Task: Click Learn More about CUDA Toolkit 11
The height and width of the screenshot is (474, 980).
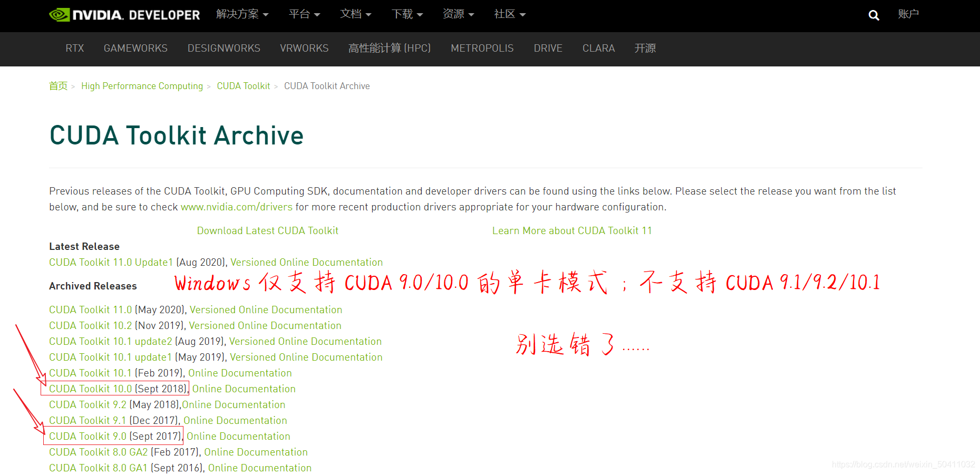Action: tap(572, 230)
